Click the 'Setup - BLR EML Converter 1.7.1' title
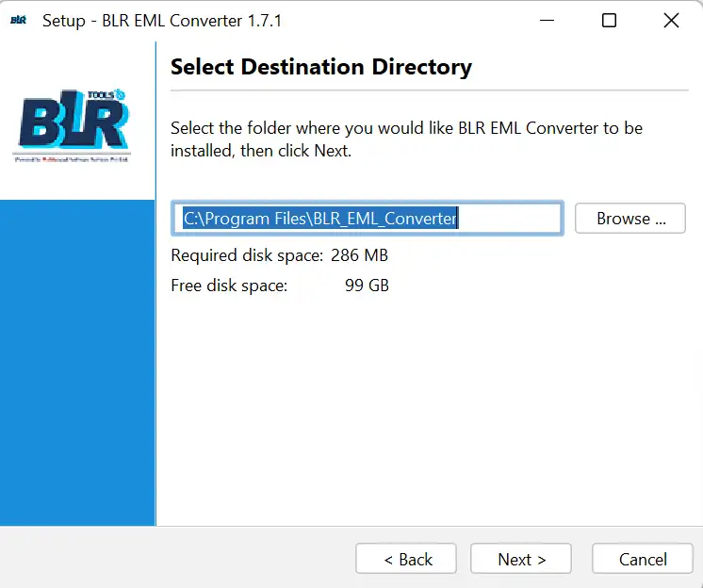703x588 pixels. pos(162,21)
